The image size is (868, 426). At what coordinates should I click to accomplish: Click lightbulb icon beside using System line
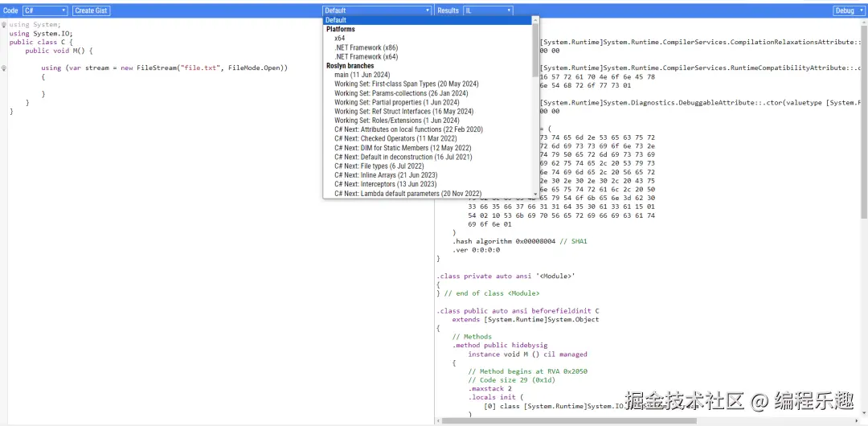(x=4, y=24)
